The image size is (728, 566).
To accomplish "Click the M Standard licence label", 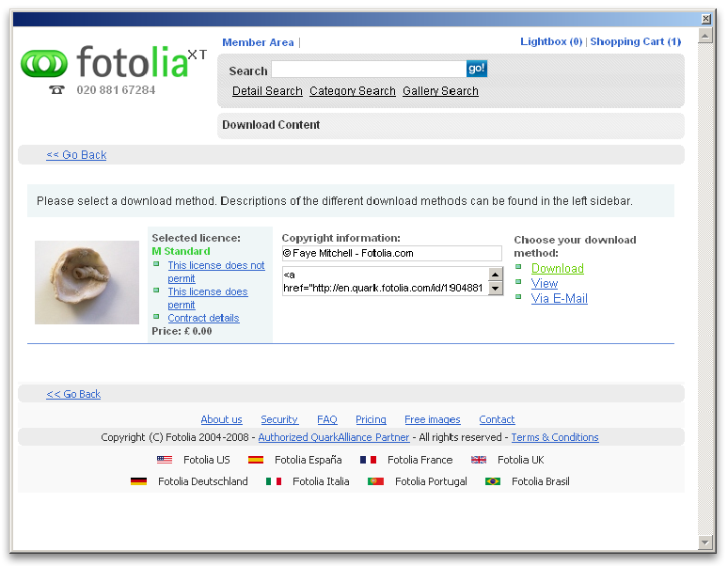I will click(182, 251).
